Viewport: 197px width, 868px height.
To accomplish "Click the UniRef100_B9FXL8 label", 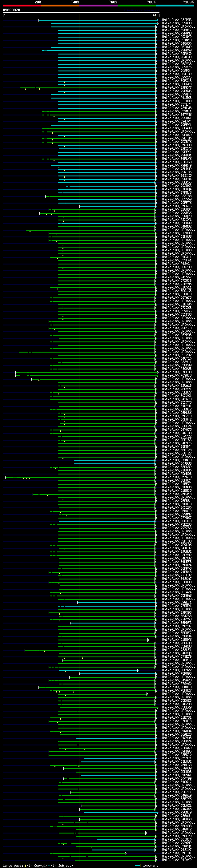I will [x=177, y=81].
